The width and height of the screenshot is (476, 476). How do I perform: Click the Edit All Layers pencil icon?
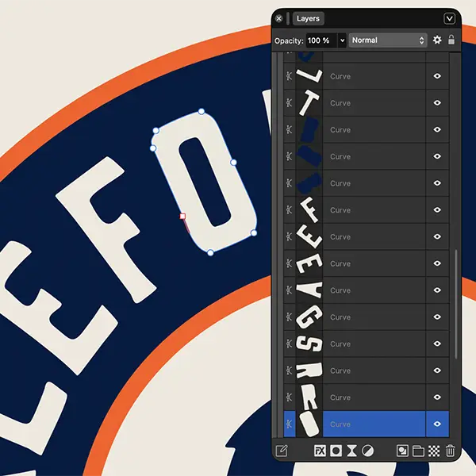282,451
